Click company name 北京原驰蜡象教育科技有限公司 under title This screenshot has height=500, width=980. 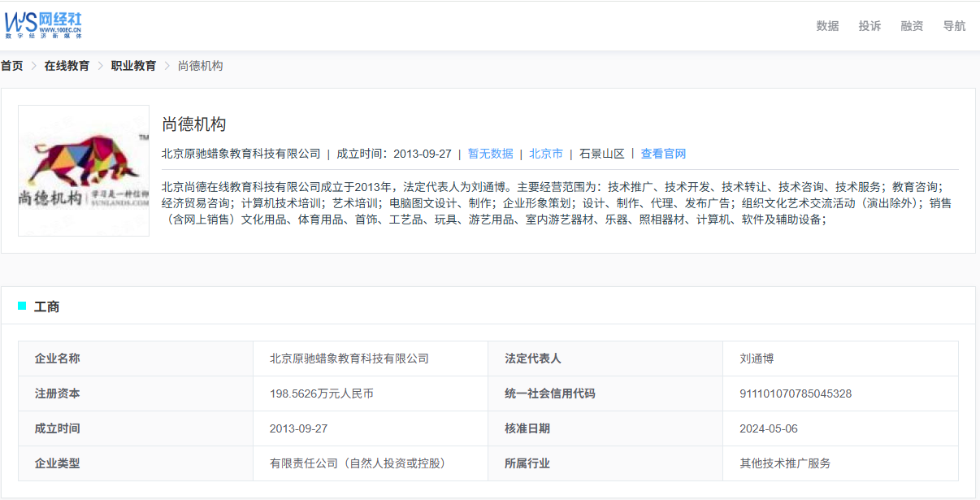click(241, 154)
